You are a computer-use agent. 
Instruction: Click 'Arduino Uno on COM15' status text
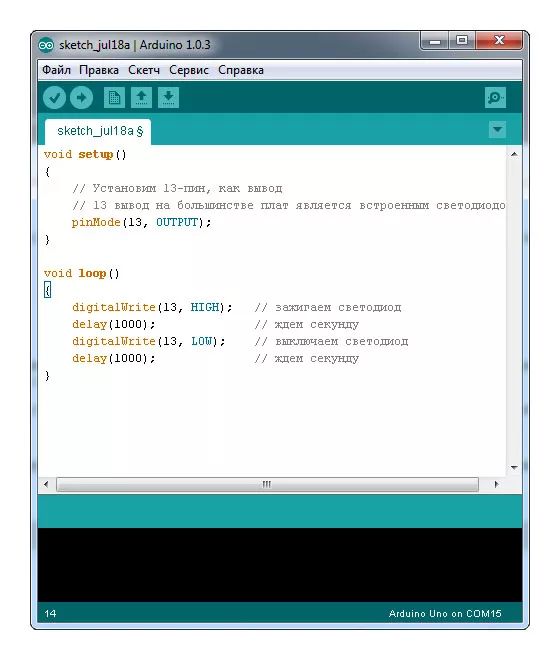click(445, 614)
